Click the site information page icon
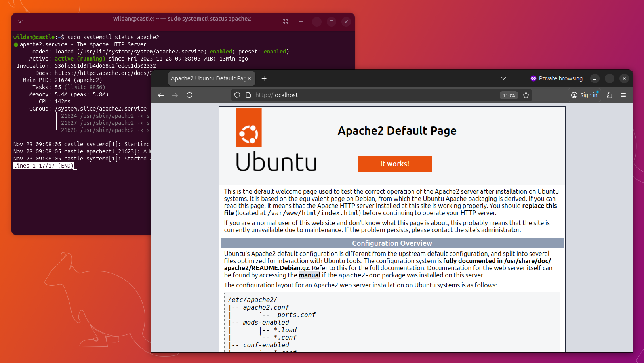Screen dimensions: 644x363 tap(248, 95)
